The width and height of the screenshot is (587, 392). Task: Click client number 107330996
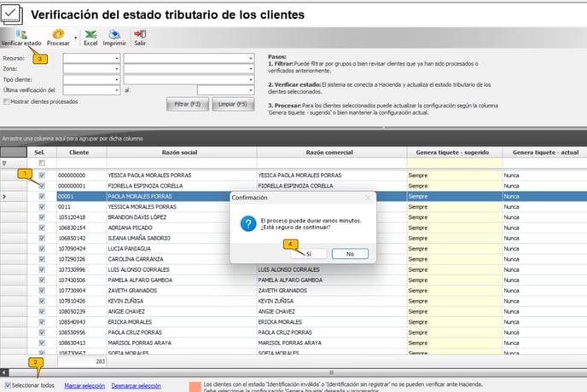(72, 269)
